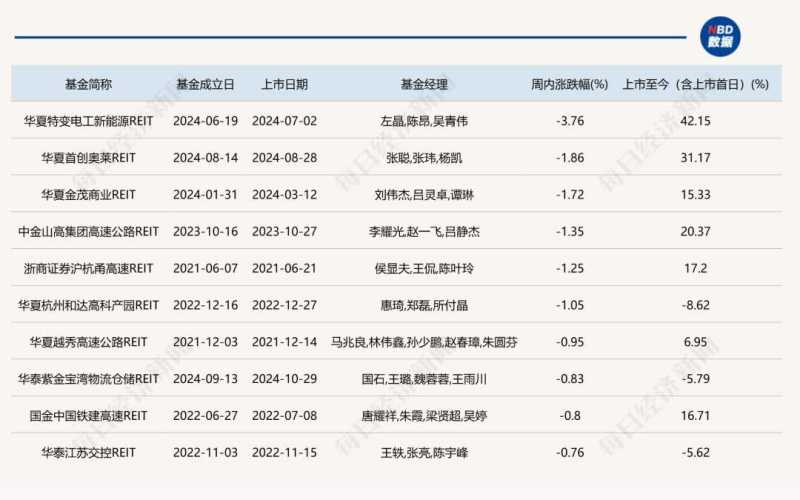Select establishment date 2024-09-13
This screenshot has width=800, height=500.
point(205,379)
